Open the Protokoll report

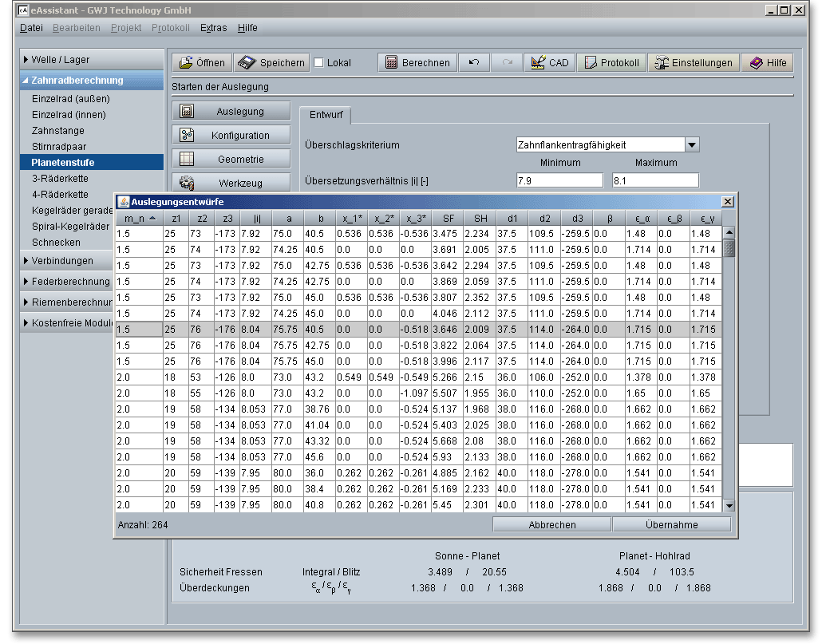(611, 63)
